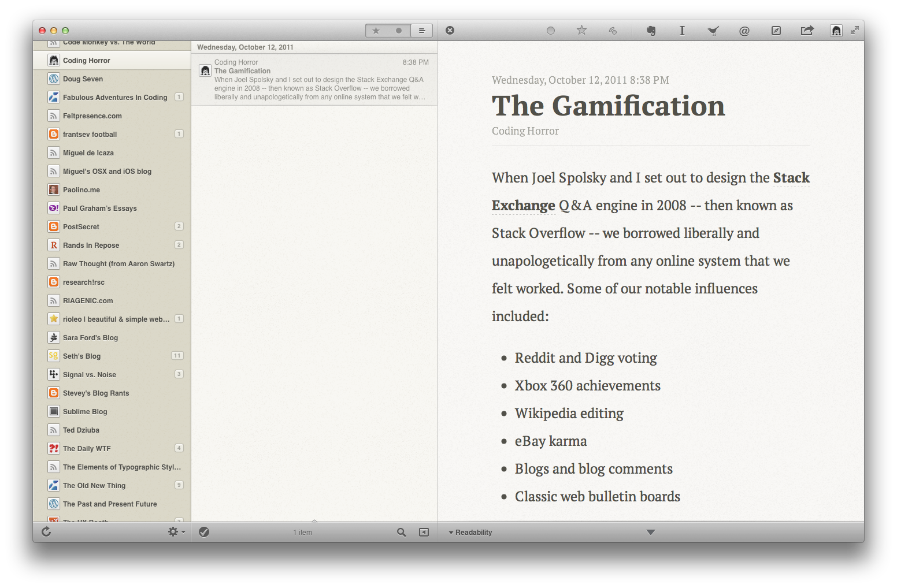The height and width of the screenshot is (588, 897).
Task: Enter fullscreen mode
Action: pyautogui.click(x=855, y=30)
